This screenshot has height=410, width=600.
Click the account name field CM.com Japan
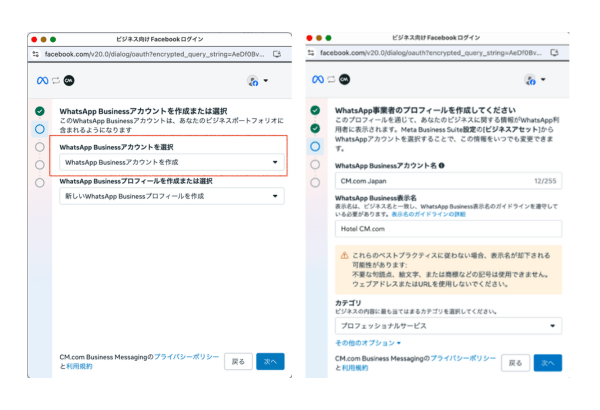tap(448, 181)
